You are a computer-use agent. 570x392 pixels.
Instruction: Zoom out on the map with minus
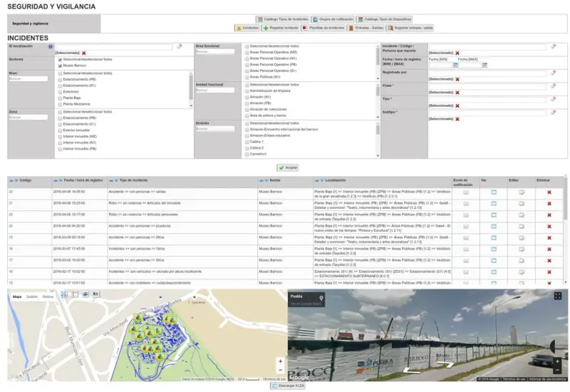[x=280, y=370]
